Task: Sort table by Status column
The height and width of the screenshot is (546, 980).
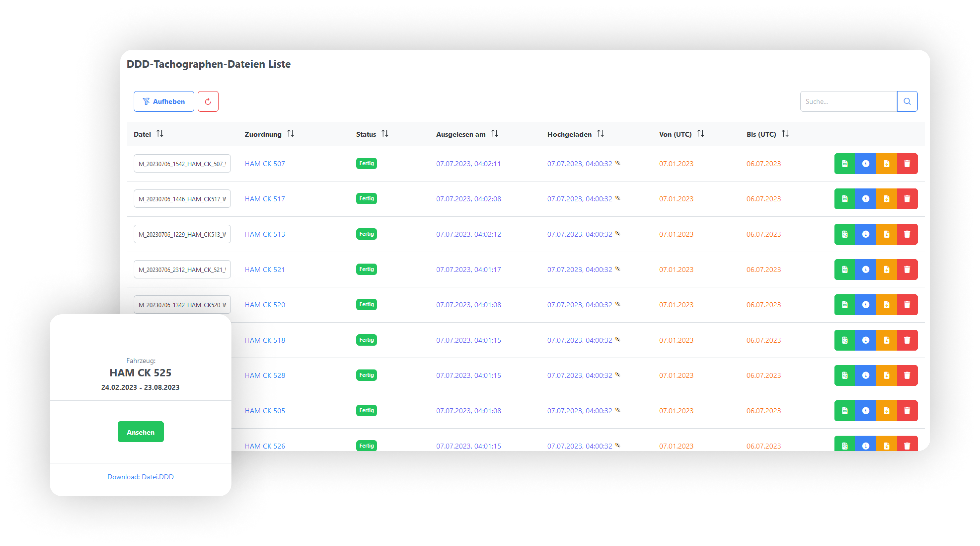Action: tap(385, 134)
